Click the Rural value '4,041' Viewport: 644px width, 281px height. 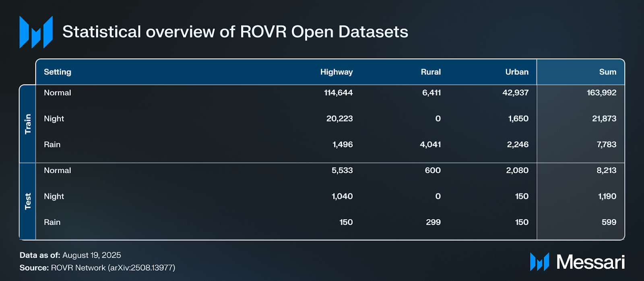click(x=430, y=145)
